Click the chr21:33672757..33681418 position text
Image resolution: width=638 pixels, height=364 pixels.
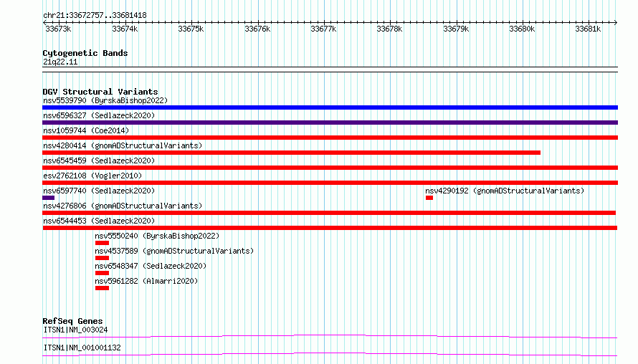pos(95,16)
